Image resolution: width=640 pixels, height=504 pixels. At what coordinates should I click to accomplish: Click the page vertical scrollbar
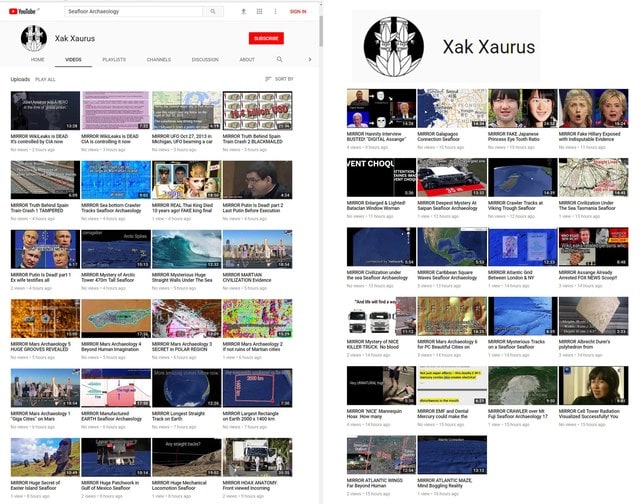[x=321, y=31]
